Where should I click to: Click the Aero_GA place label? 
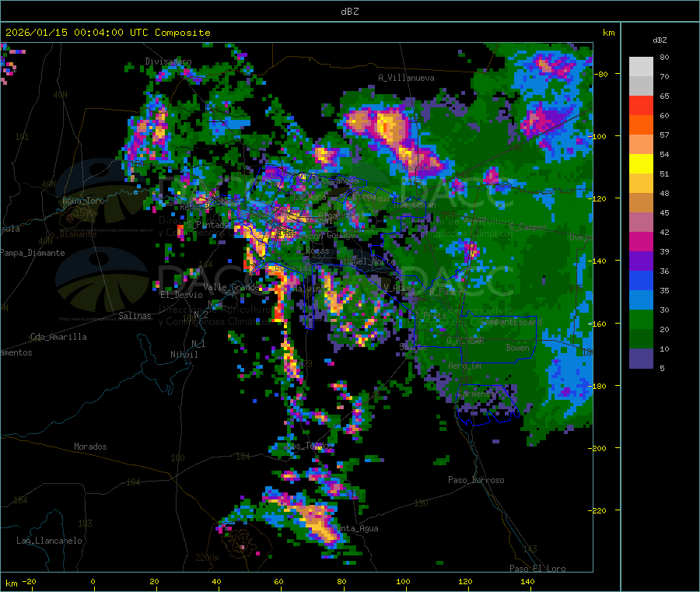(464, 366)
